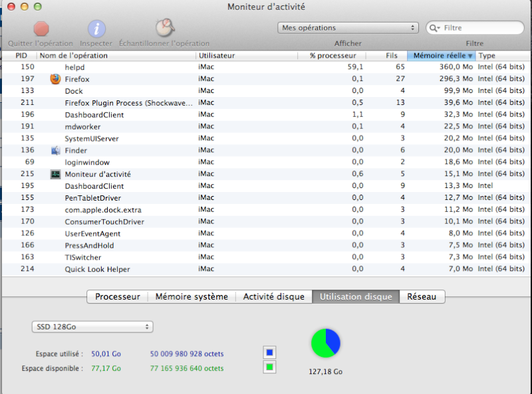The width and height of the screenshot is (532, 394).
Task: Click the Intel type cell without 64 bits
Action: tap(485, 186)
